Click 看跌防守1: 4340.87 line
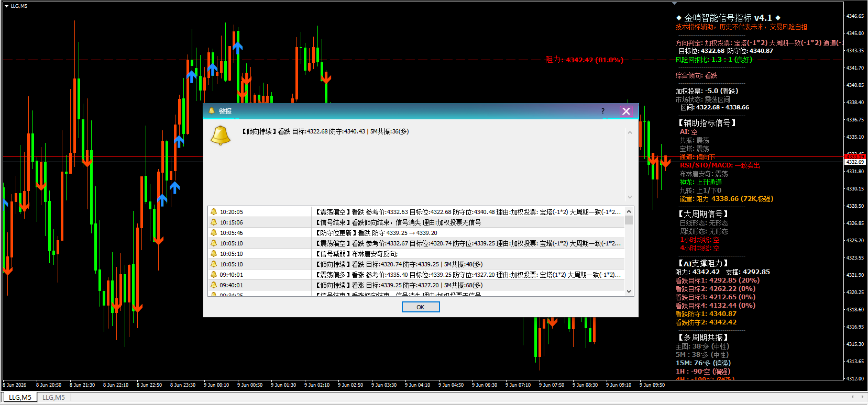The width and height of the screenshot is (868, 405). tap(706, 314)
